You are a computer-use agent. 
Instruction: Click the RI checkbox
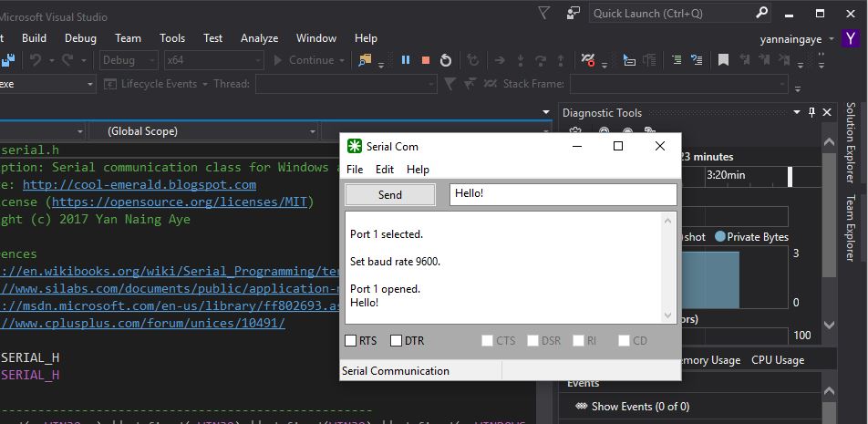[x=578, y=341]
